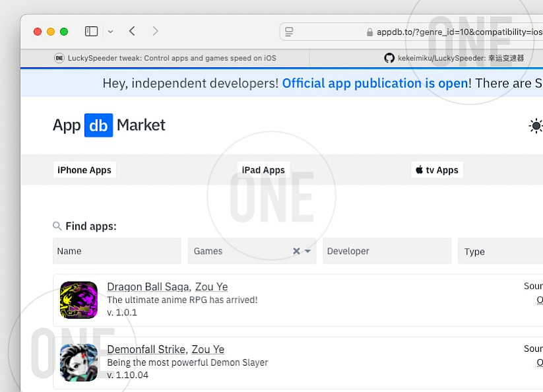The width and height of the screenshot is (543, 392).
Task: Focus the Name search field
Action: pos(117,251)
